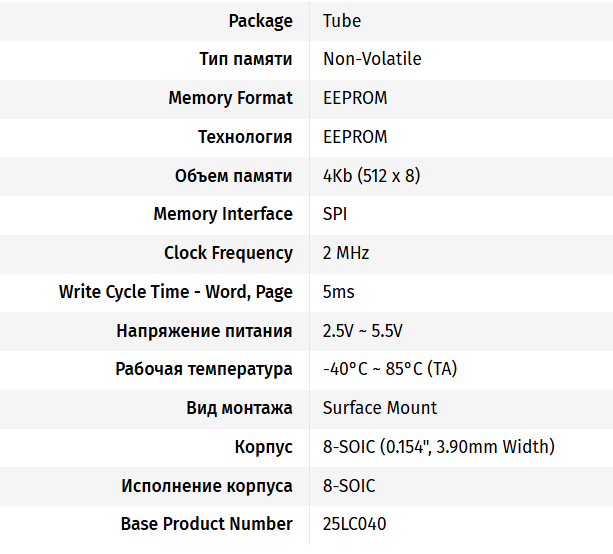Select the "25LC040" base product number
The width and height of the screenshot is (613, 554).
click(x=355, y=524)
